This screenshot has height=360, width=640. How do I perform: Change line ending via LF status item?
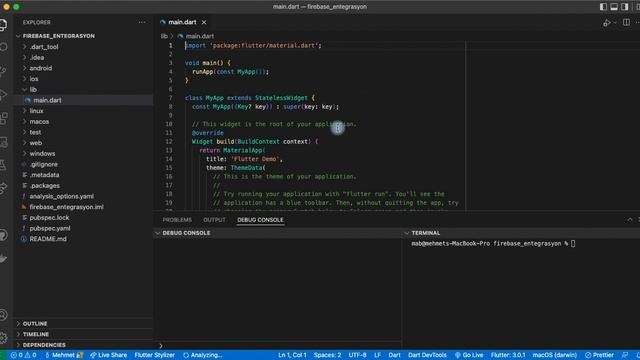(x=377, y=355)
